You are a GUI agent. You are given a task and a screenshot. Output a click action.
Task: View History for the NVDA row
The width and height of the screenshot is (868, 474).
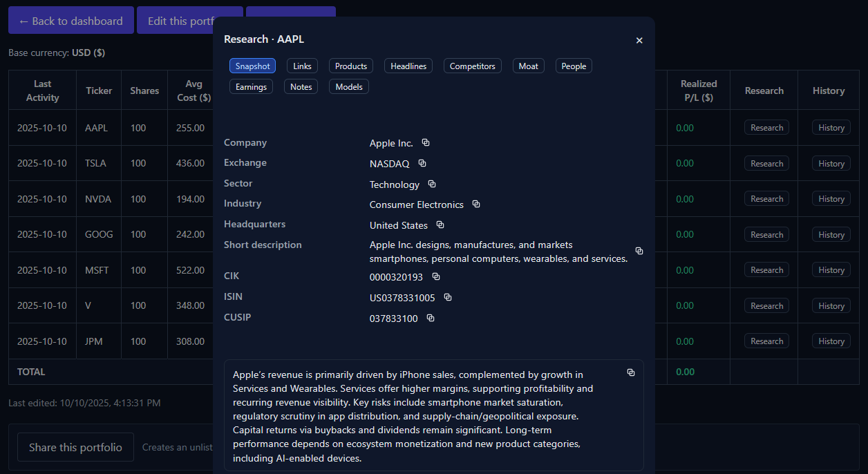[831, 198]
